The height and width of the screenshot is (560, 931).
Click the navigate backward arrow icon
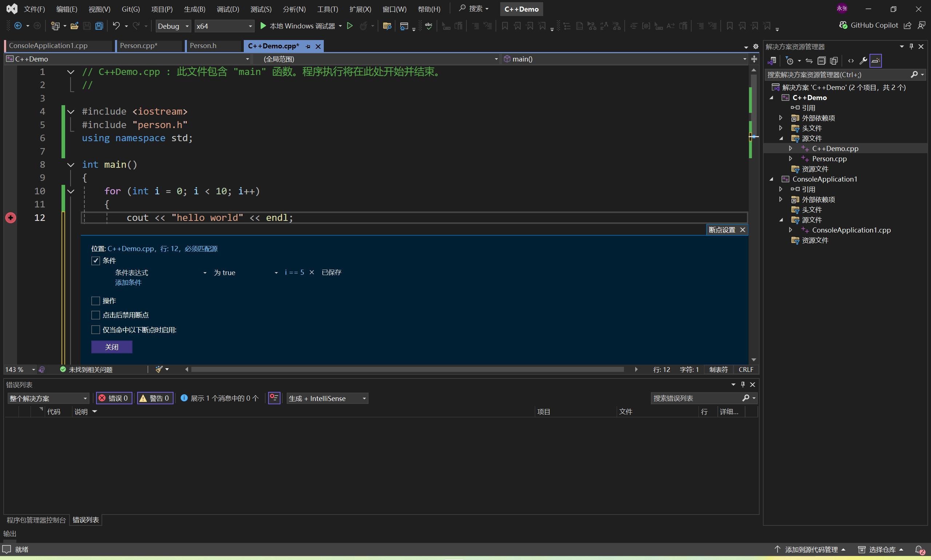18,26
